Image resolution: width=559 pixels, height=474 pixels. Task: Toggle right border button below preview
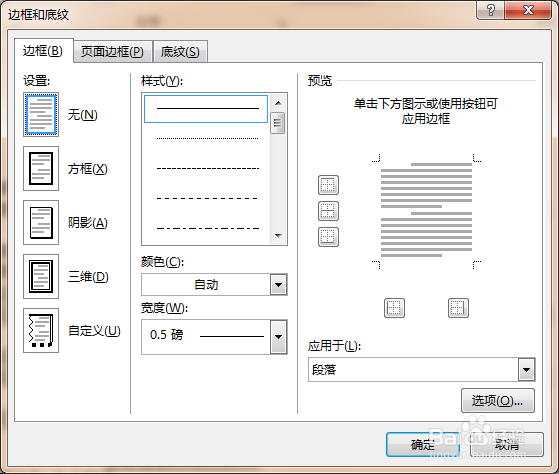pos(458,308)
